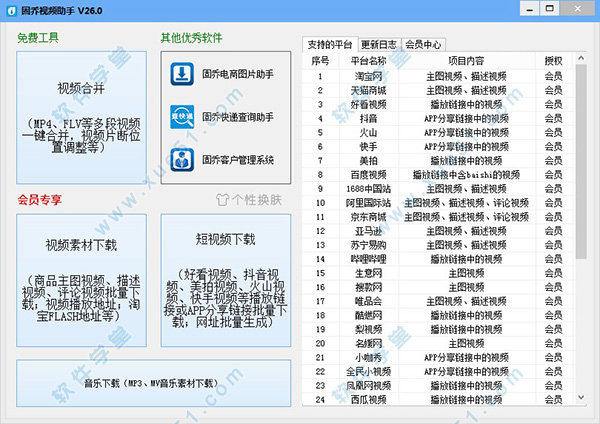Select 亚马逊 platform row

point(438,231)
